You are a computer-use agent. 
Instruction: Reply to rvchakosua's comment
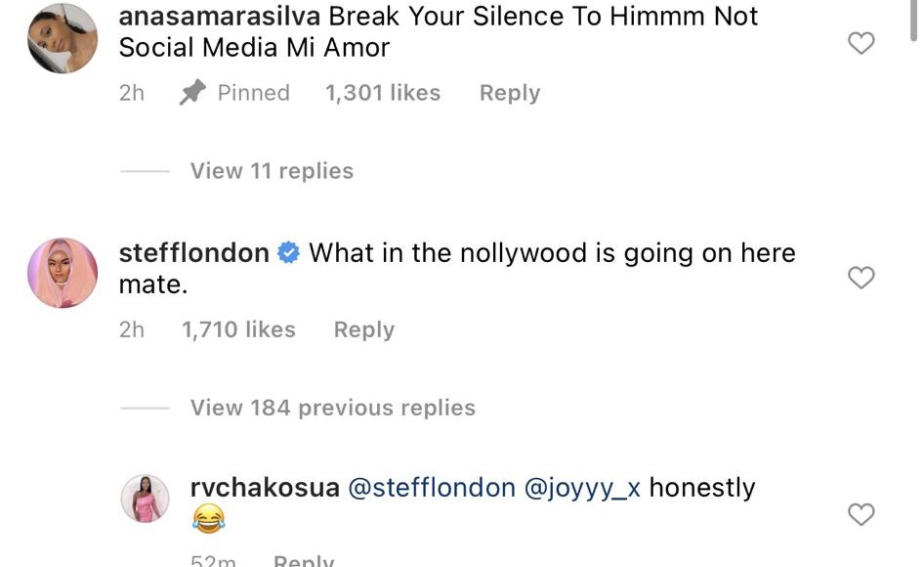click(x=303, y=560)
